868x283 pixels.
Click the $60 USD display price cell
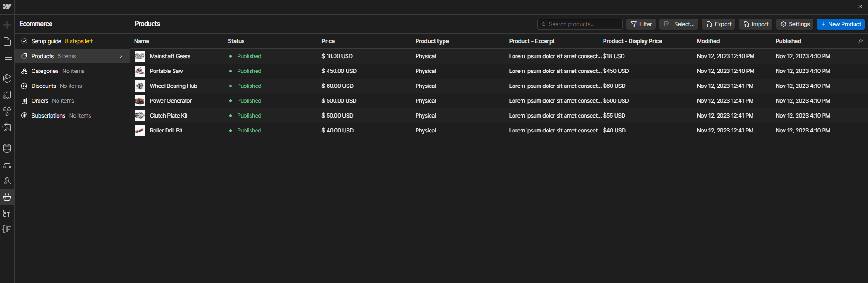click(614, 86)
